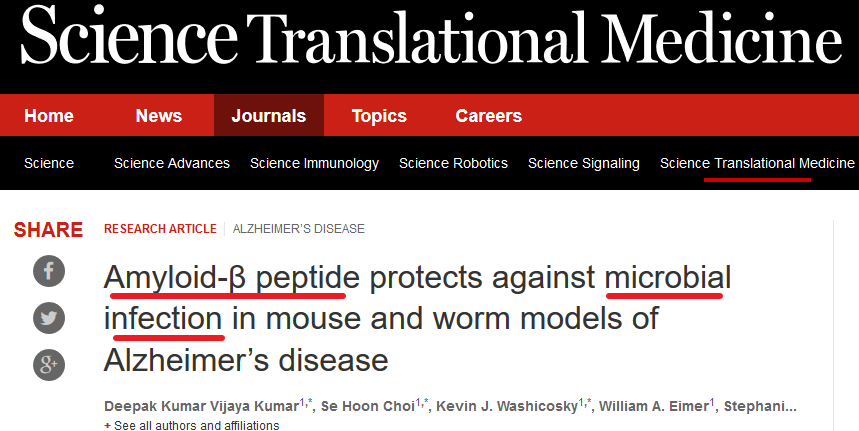
Task: Share article via Google Plus icon
Action: (x=49, y=365)
